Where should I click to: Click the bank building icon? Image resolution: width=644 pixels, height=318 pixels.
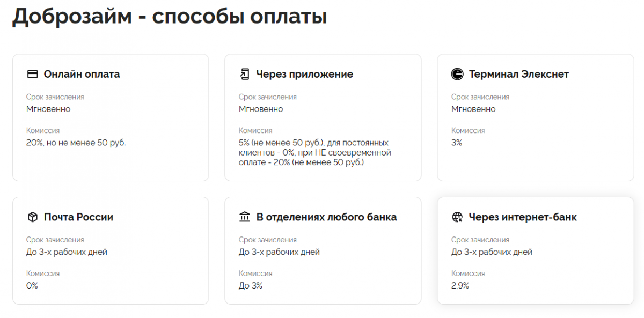pyautogui.click(x=245, y=217)
